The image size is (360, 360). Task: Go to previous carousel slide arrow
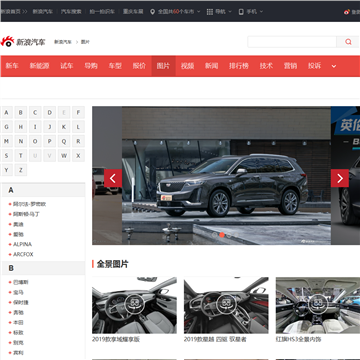coord(113,178)
